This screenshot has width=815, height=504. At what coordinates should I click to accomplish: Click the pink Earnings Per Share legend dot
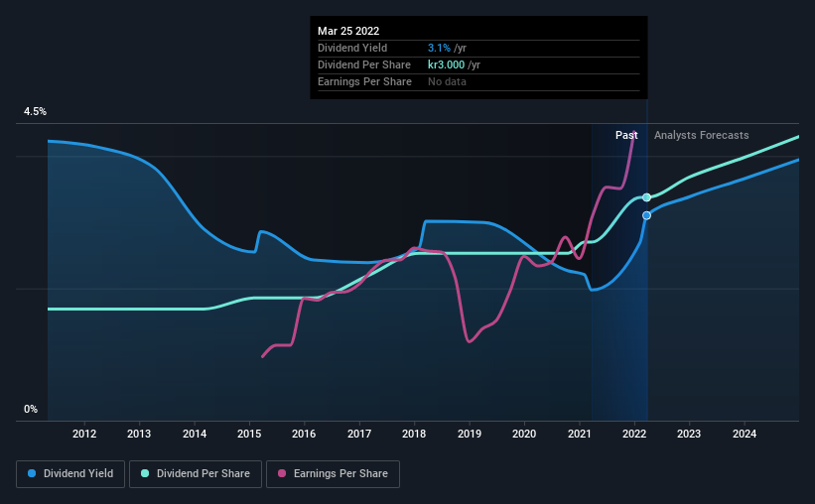click(x=282, y=473)
